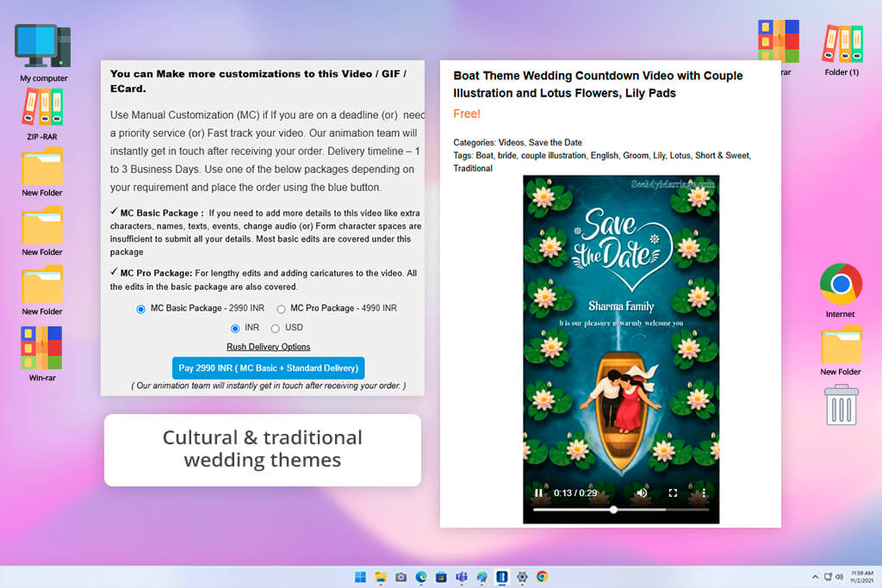
Task: Open the Settings gear in the taskbar
Action: pos(522,577)
